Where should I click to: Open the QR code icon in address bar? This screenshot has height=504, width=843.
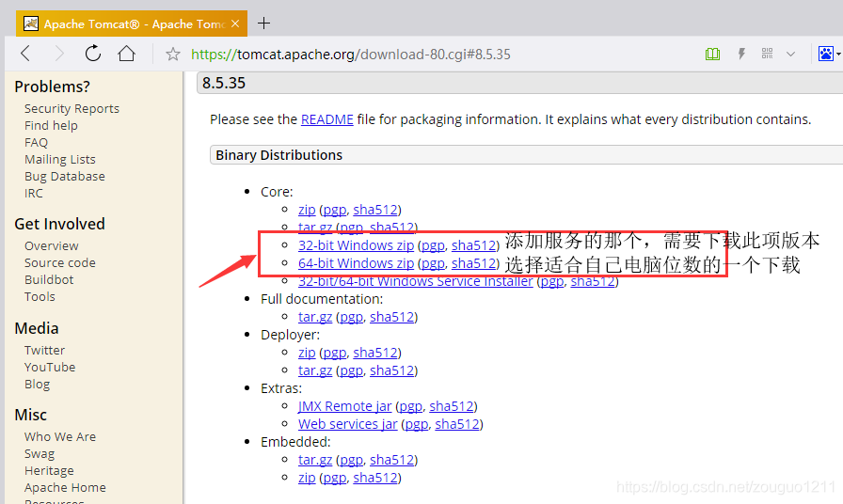click(x=767, y=54)
